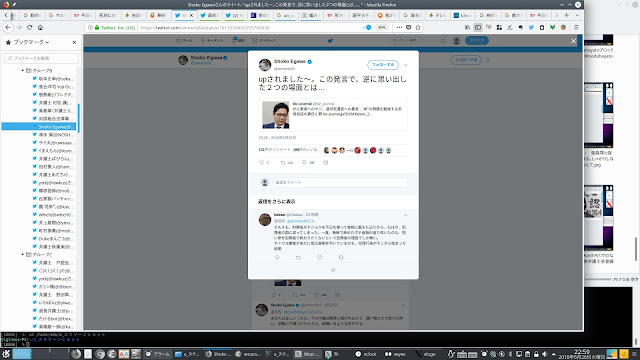Toggle the sidebar via toolbar sidebar icon

click(x=478, y=27)
